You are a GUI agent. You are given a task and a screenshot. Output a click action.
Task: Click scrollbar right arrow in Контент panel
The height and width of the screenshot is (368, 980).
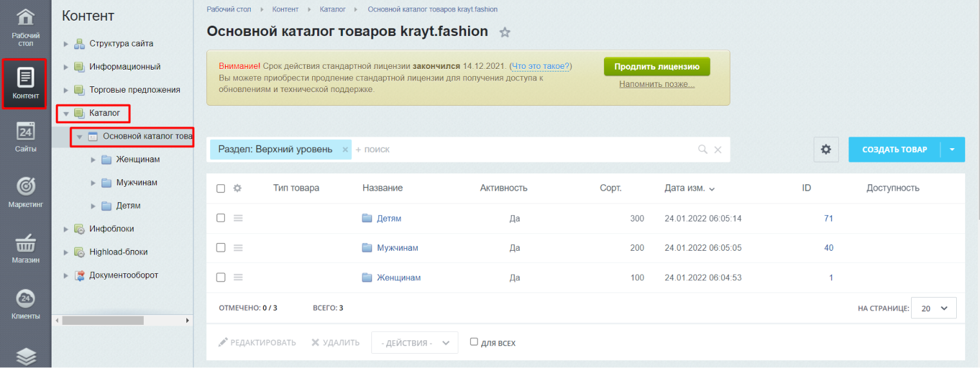tap(188, 320)
